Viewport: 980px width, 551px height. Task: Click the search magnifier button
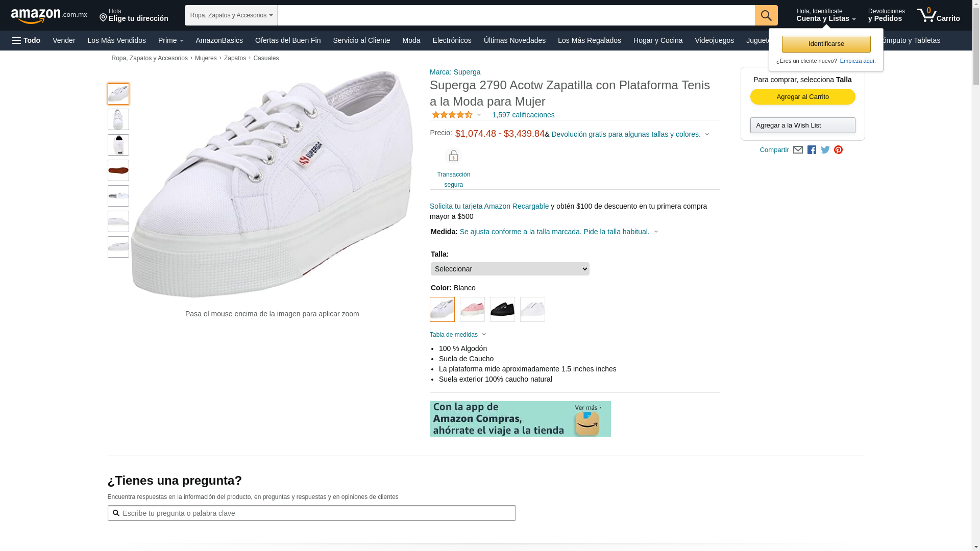click(x=766, y=15)
